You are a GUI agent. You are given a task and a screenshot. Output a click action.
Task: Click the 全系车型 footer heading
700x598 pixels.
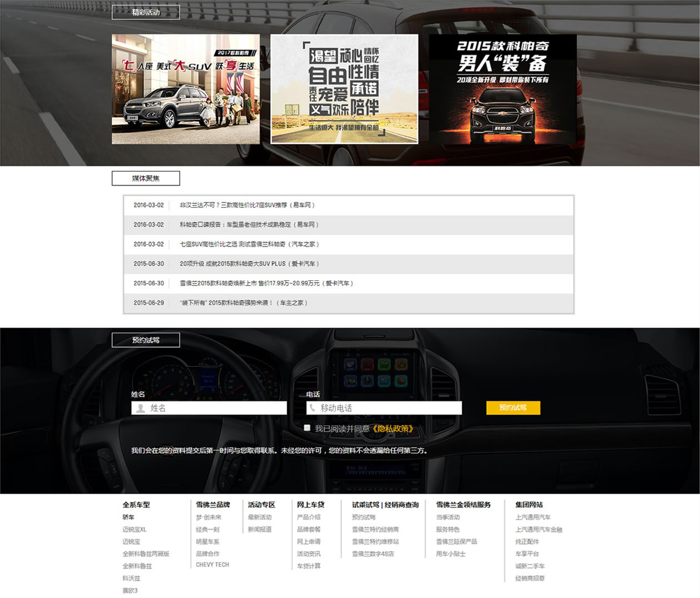pyautogui.click(x=136, y=505)
